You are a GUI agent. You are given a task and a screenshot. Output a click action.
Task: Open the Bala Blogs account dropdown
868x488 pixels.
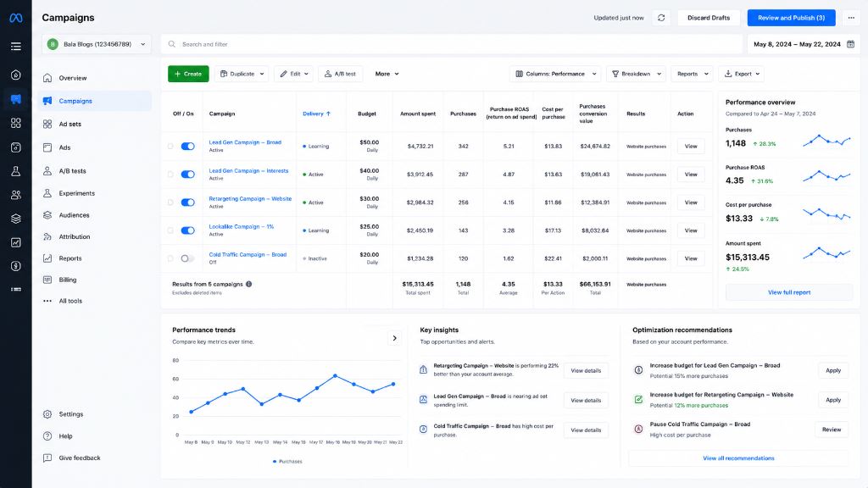pos(97,44)
